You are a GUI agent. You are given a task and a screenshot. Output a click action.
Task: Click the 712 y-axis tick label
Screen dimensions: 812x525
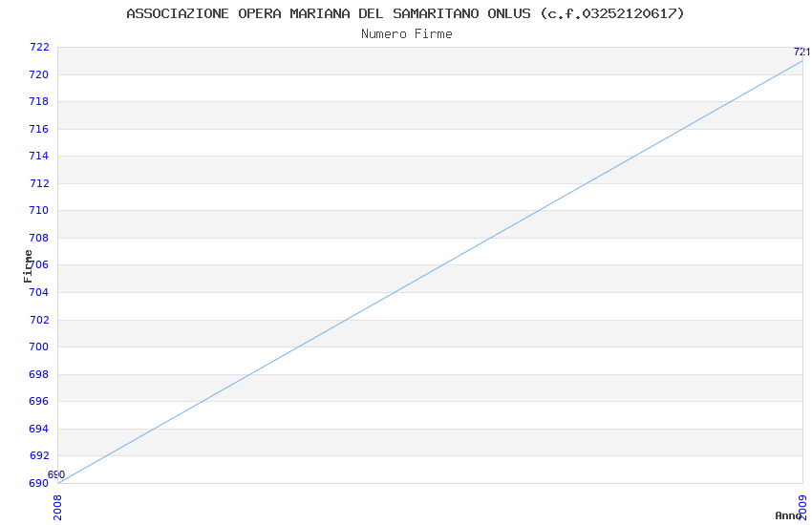(x=39, y=183)
